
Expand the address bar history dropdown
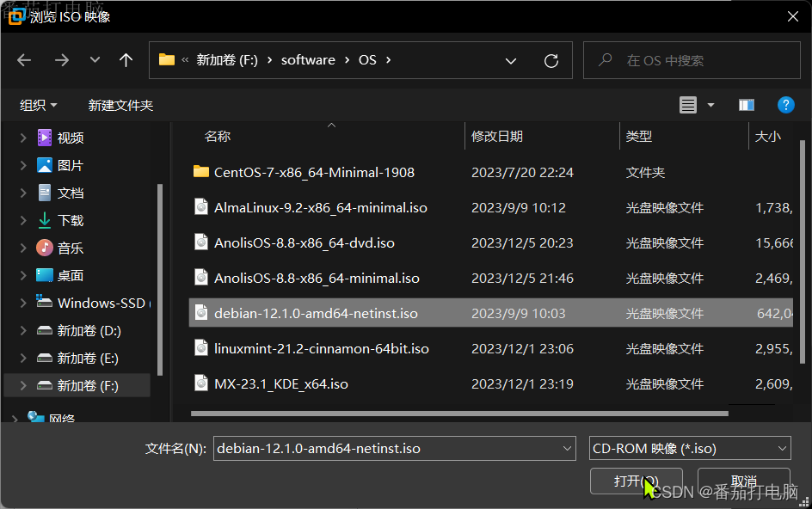(511, 60)
